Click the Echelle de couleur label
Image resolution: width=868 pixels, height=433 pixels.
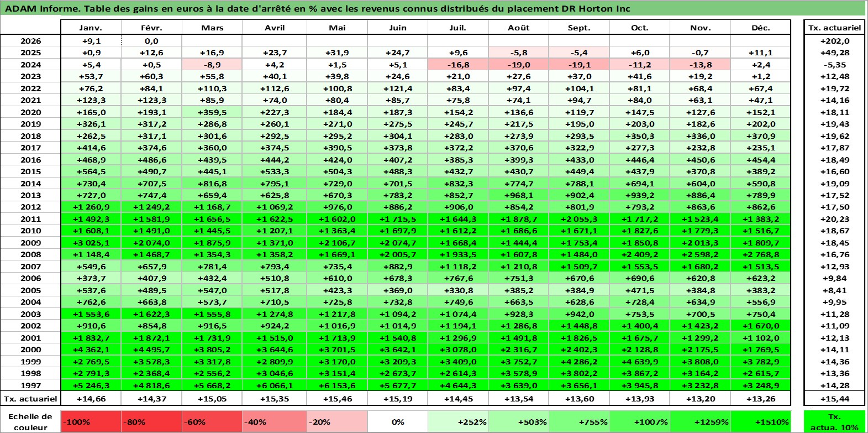30,421
